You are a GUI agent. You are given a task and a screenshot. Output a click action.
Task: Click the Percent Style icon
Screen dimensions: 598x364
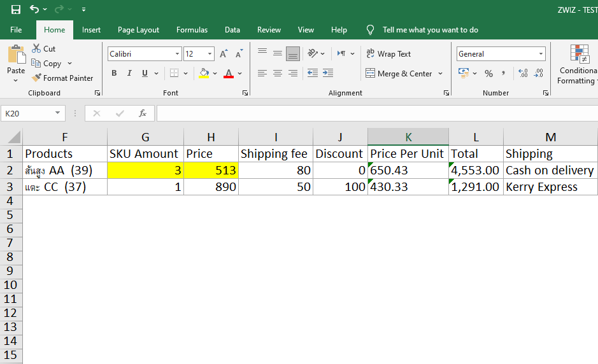coord(488,74)
